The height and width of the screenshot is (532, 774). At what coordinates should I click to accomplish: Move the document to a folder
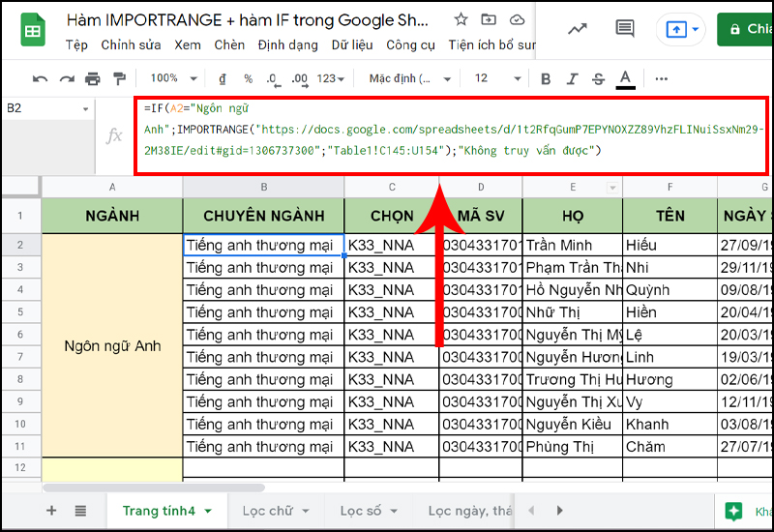click(x=489, y=19)
